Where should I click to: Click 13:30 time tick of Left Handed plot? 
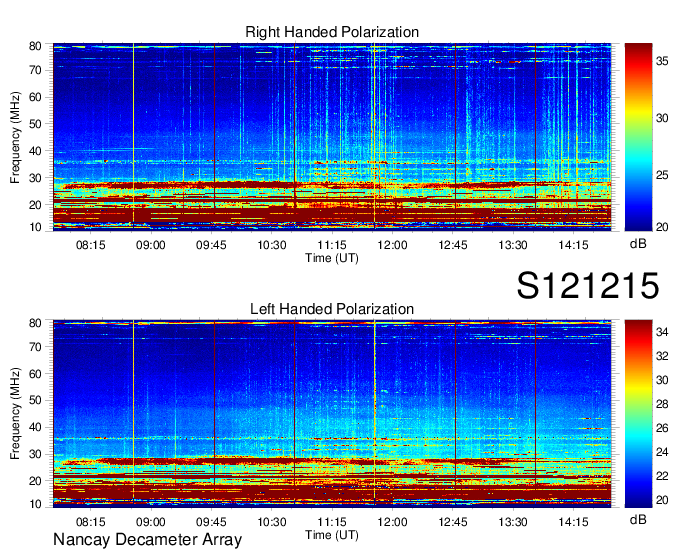(x=513, y=522)
